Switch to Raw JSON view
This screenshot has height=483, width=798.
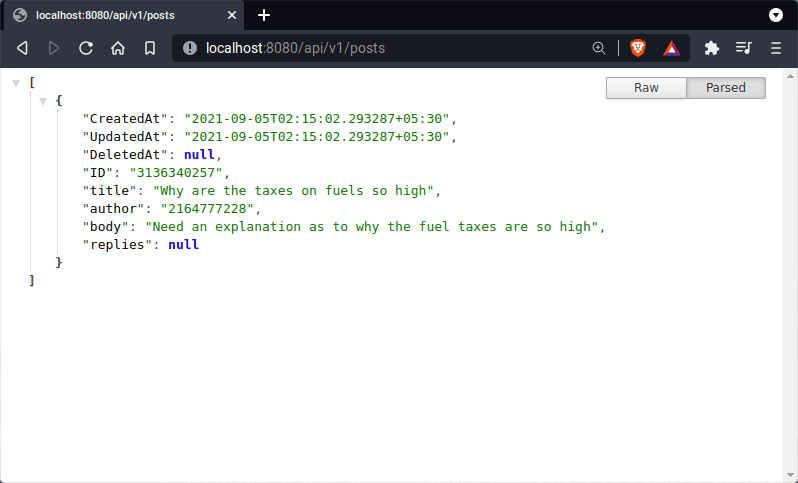click(x=646, y=88)
